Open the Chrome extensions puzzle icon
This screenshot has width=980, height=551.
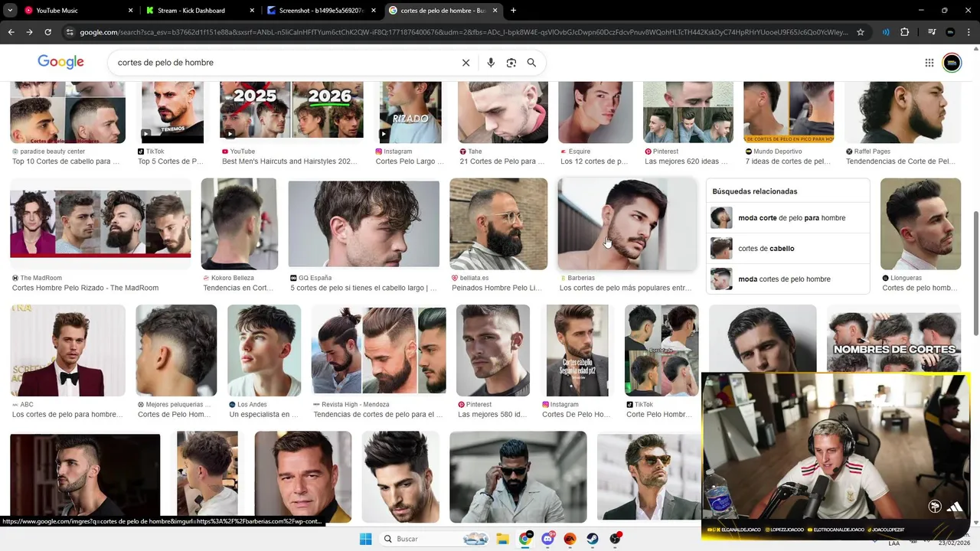tap(905, 32)
